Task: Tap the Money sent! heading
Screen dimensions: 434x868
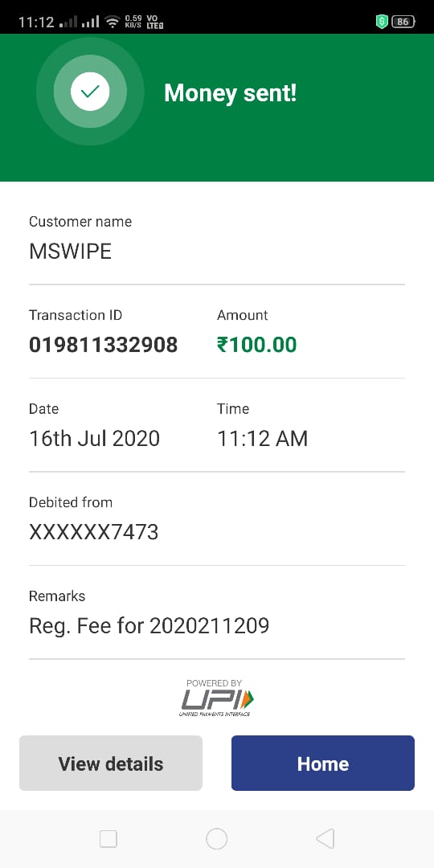Action: (x=231, y=93)
